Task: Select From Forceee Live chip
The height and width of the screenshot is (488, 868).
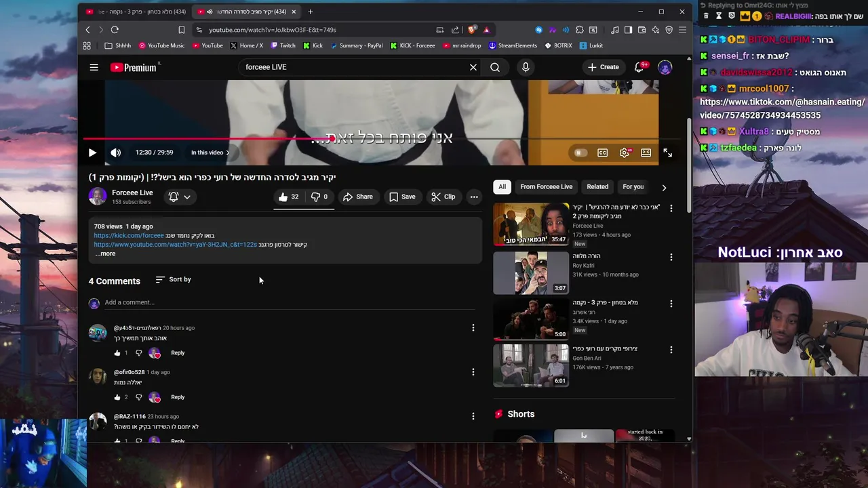Action: coord(547,187)
